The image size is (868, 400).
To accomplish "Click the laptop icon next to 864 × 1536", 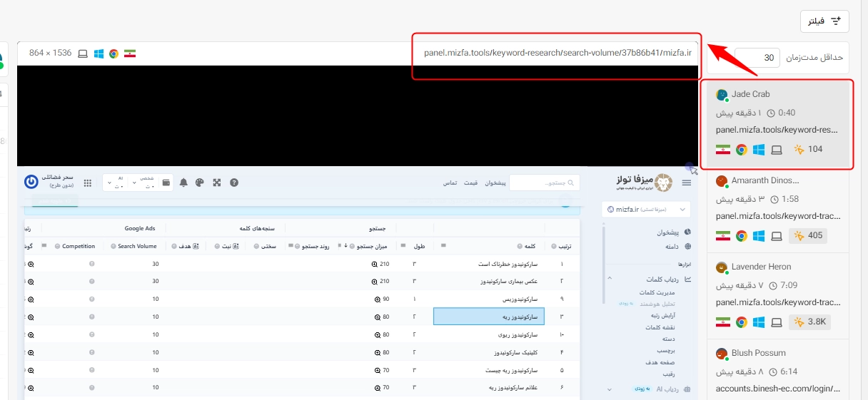I will [x=83, y=53].
